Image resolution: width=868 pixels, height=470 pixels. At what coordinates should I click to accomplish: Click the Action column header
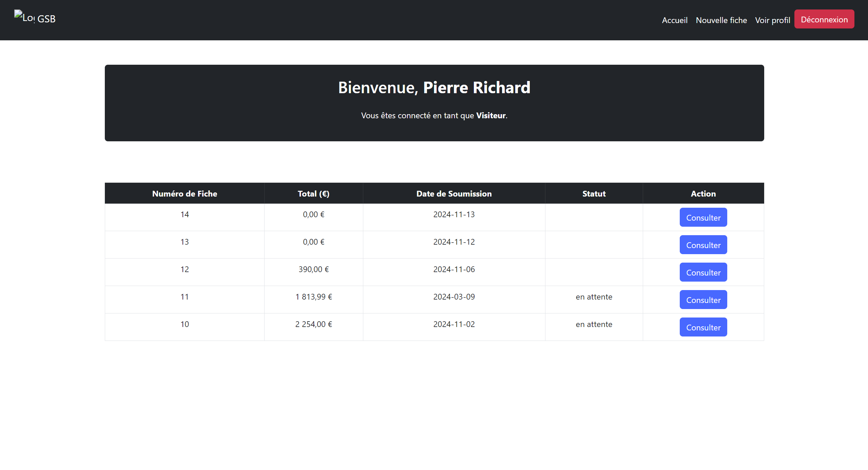(x=703, y=194)
